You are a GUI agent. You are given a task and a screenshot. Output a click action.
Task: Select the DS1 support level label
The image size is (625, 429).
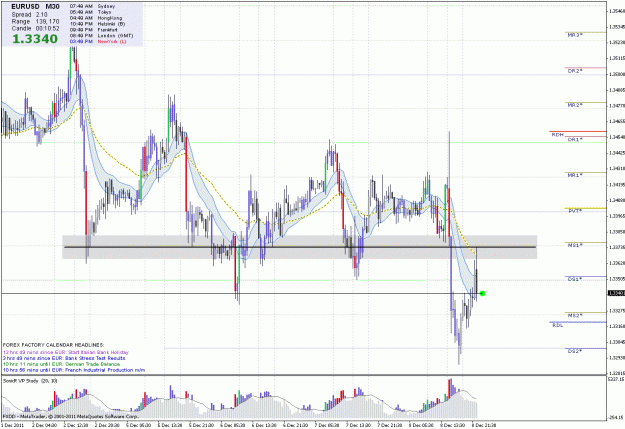(x=575, y=279)
